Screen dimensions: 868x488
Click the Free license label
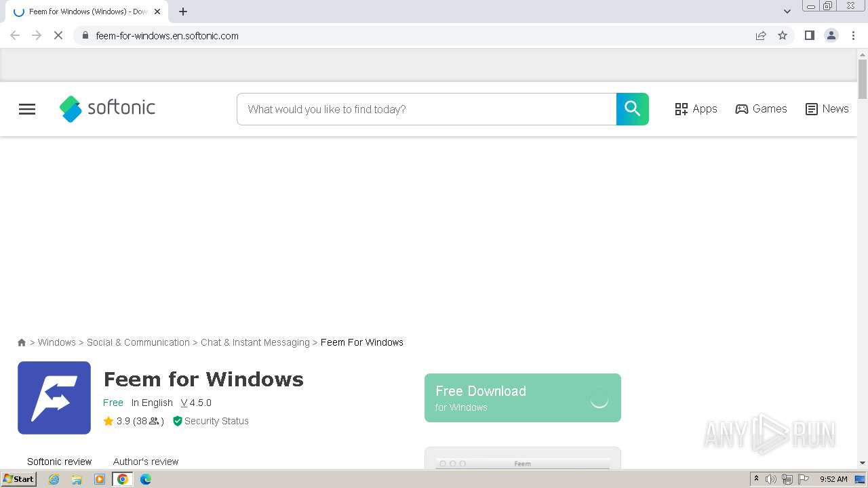113,403
